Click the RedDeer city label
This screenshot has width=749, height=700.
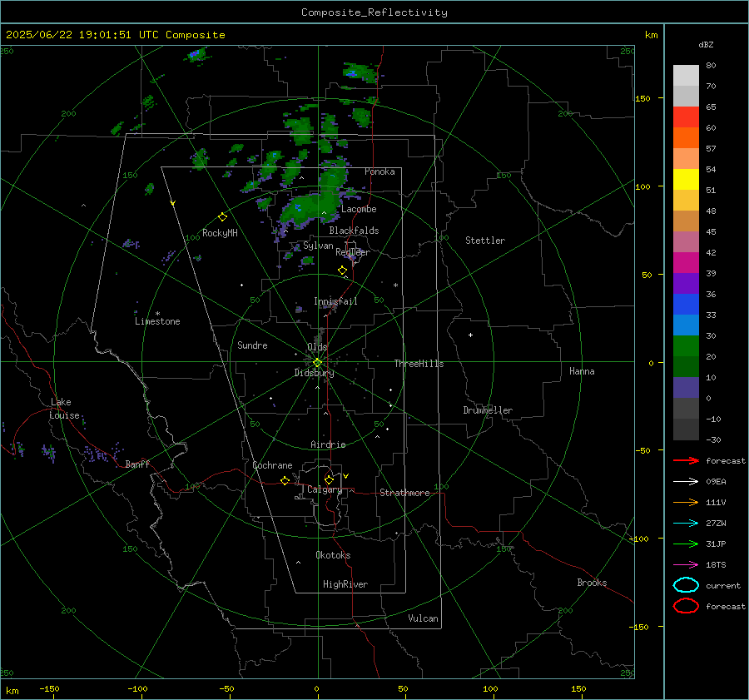pyautogui.click(x=353, y=252)
